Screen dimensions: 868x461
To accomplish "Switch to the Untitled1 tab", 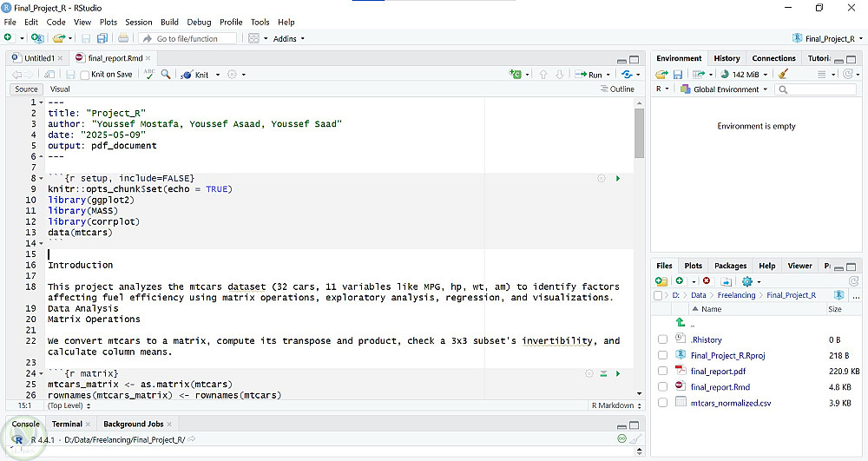I will pyautogui.click(x=39, y=58).
